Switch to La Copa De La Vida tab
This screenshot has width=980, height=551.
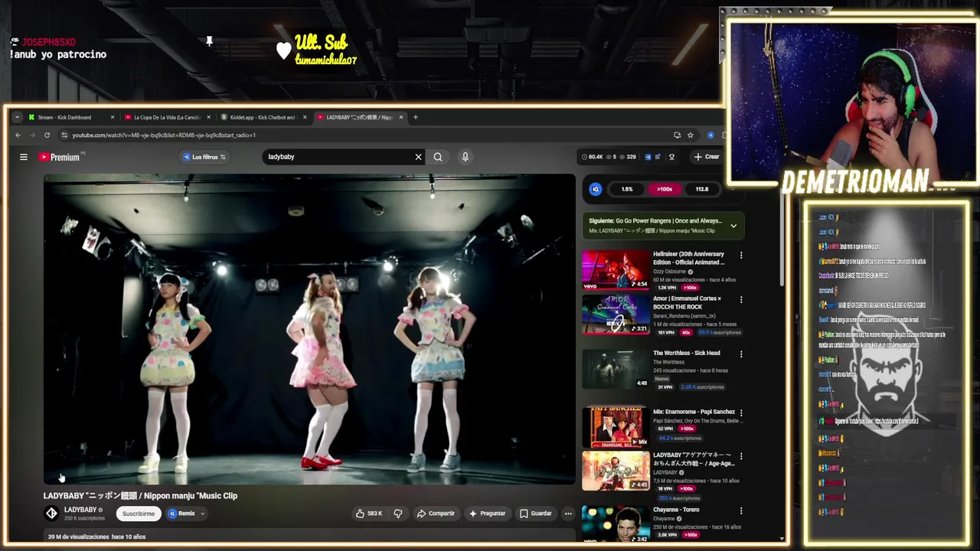(x=162, y=117)
